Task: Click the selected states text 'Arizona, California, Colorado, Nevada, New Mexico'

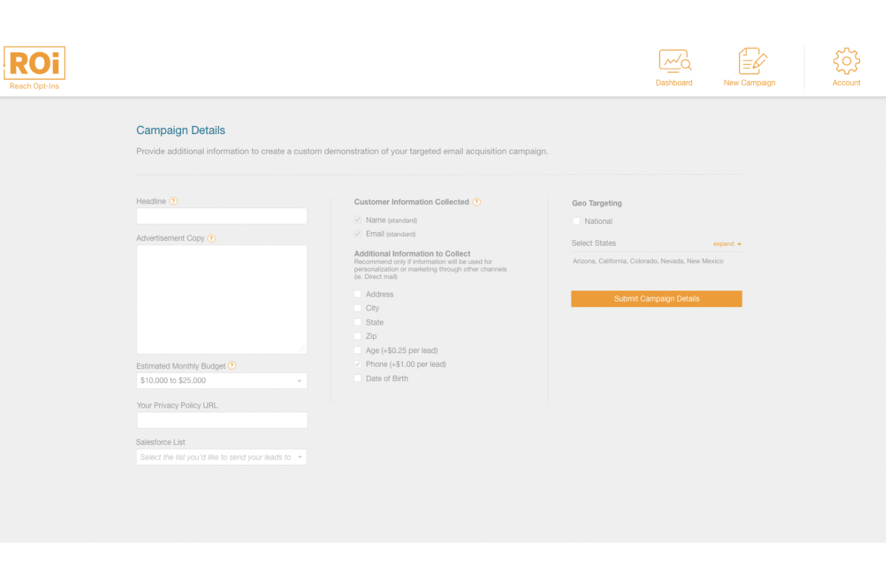Action: tap(649, 261)
